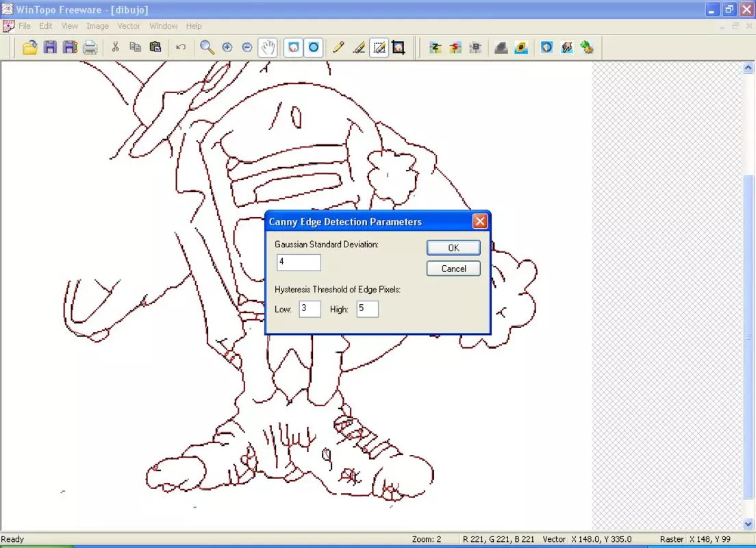Screen dimensions: 756x548
Task: Click the green and gold options icon
Action: [x=587, y=47]
